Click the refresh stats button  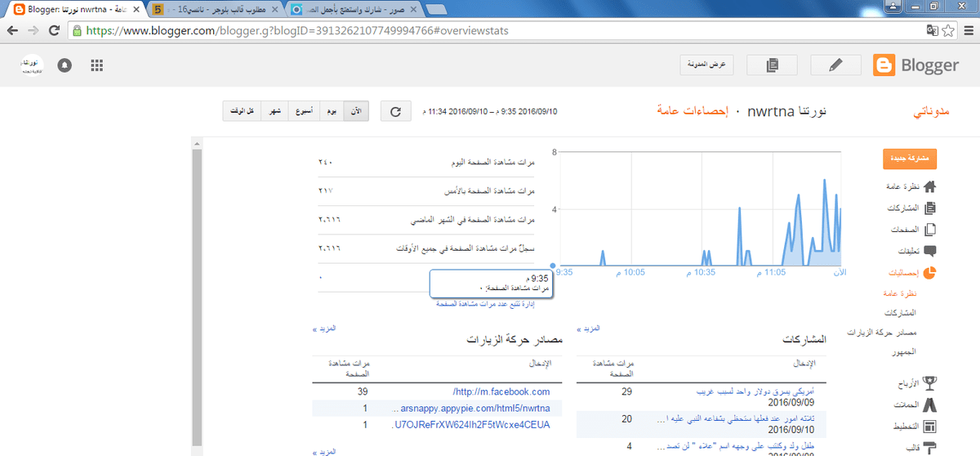pos(395,110)
